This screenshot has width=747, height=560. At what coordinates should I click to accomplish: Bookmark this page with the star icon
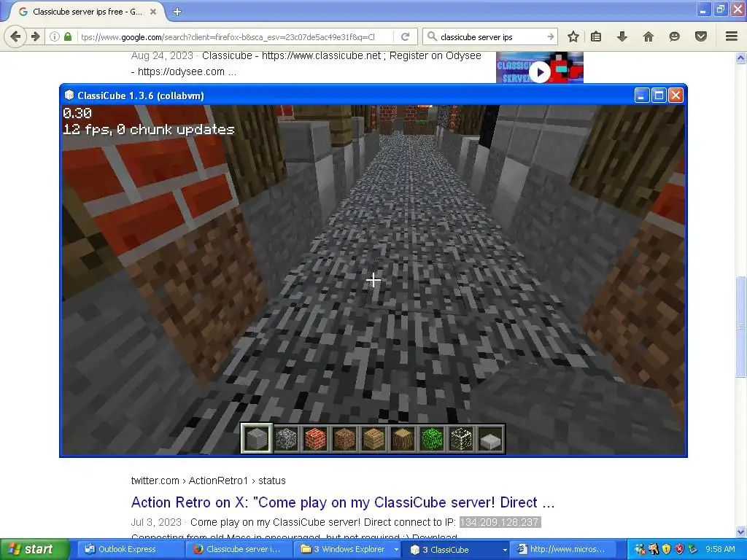coord(573,36)
